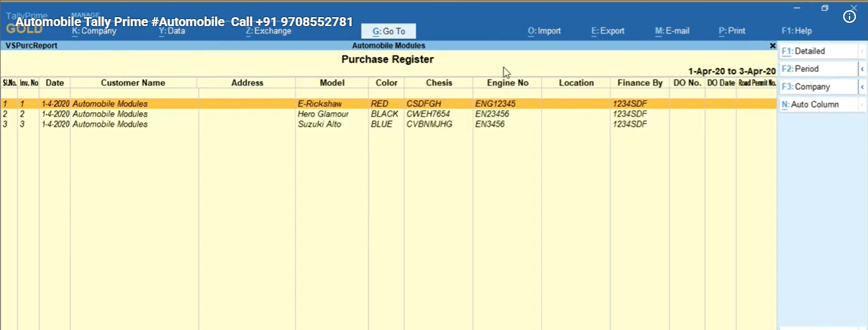Screen dimensions: 868x330
Task: Click the Purchase Register title
Action: click(x=387, y=59)
